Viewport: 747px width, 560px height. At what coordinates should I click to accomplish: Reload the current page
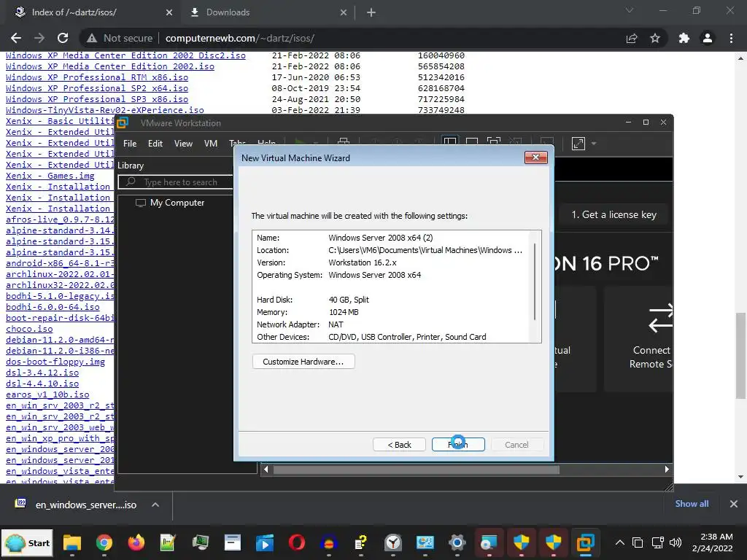coord(63,38)
